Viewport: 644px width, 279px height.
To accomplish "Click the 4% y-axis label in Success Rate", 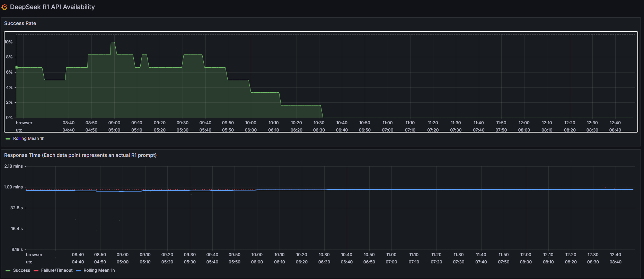I will click(9, 87).
